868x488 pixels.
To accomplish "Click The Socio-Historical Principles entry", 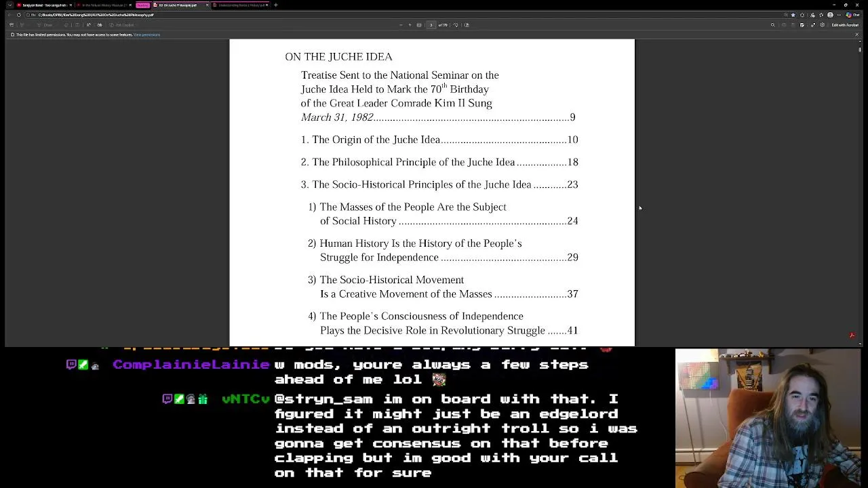I will [x=439, y=184].
